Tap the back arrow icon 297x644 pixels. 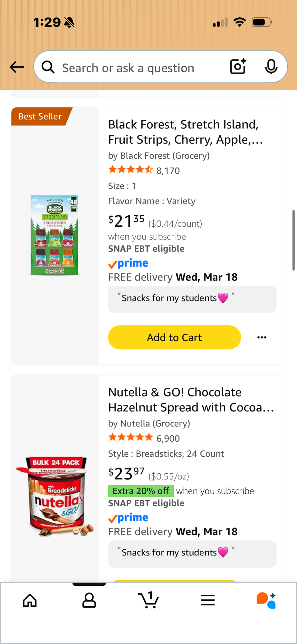pos(17,67)
